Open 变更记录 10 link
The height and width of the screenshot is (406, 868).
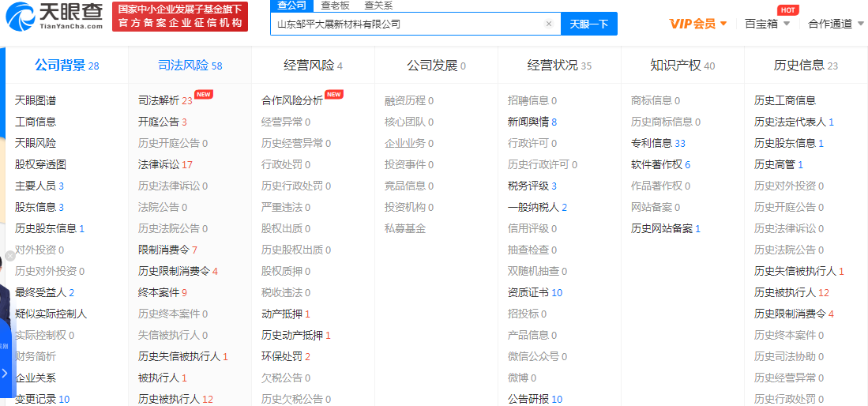(x=42, y=400)
